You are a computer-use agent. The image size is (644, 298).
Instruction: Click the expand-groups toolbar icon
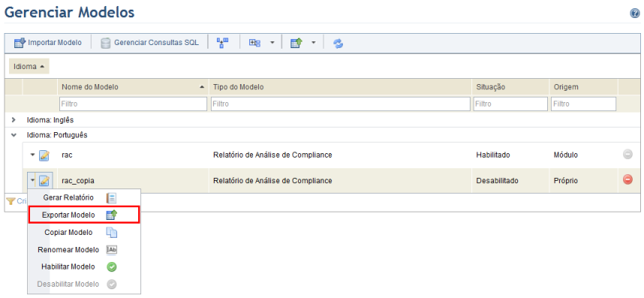[255, 43]
